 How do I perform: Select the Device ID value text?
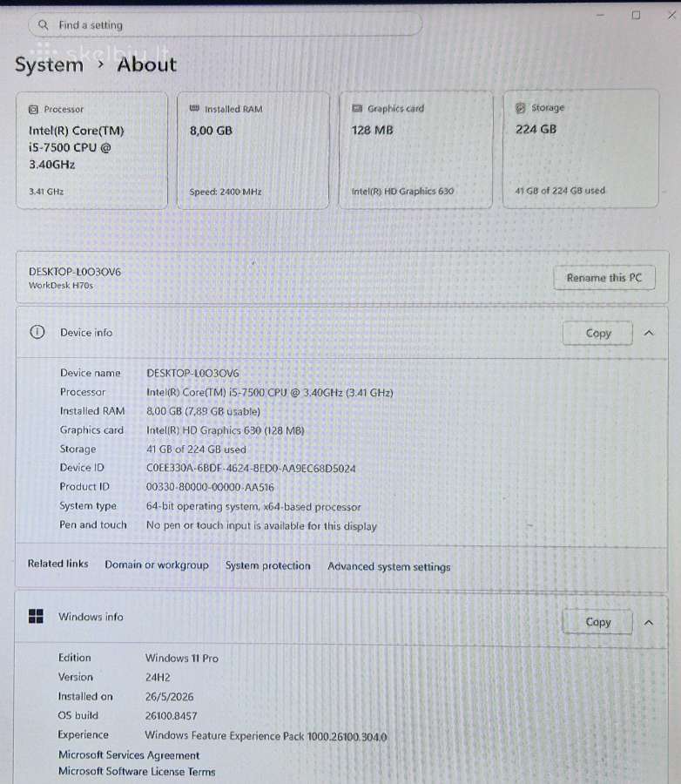(x=251, y=469)
